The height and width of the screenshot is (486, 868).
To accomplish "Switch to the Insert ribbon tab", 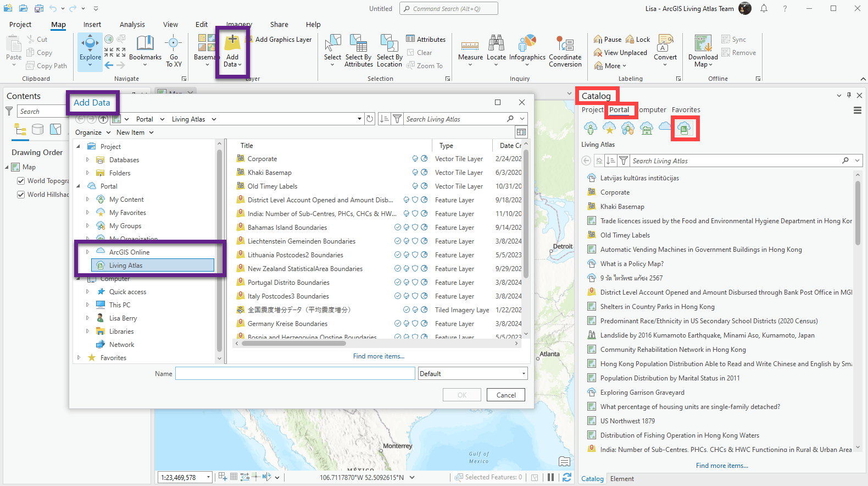I will tap(92, 25).
